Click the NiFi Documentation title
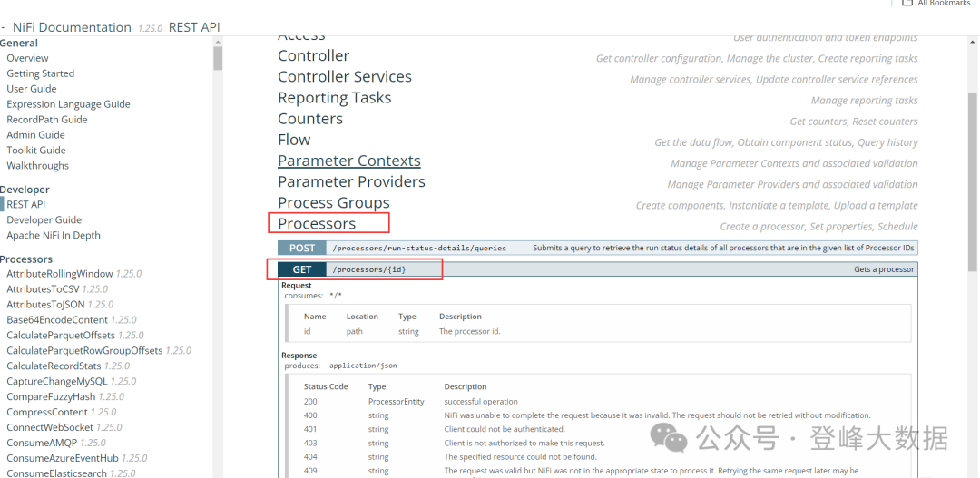The height and width of the screenshot is (478, 980). tap(72, 27)
